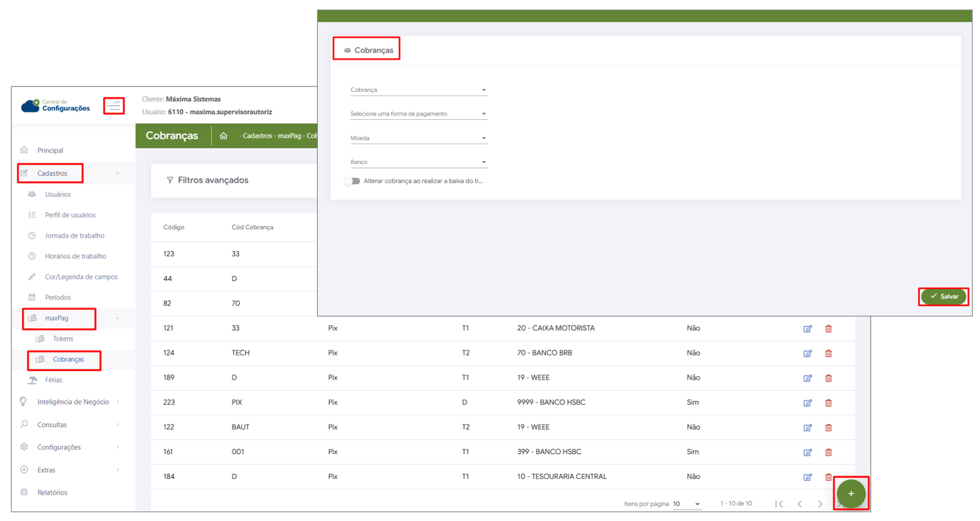
Task: Open the Moeda dropdown
Action: pyautogui.click(x=418, y=138)
